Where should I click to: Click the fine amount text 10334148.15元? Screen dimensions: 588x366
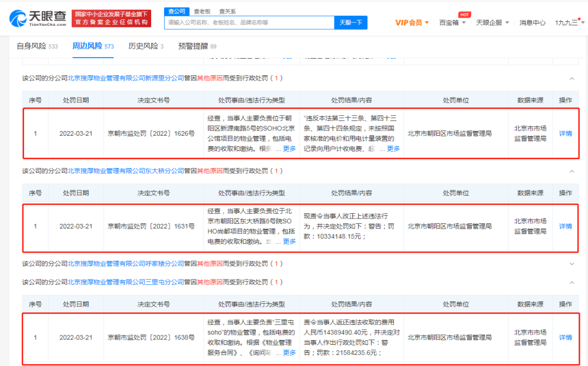(339, 236)
